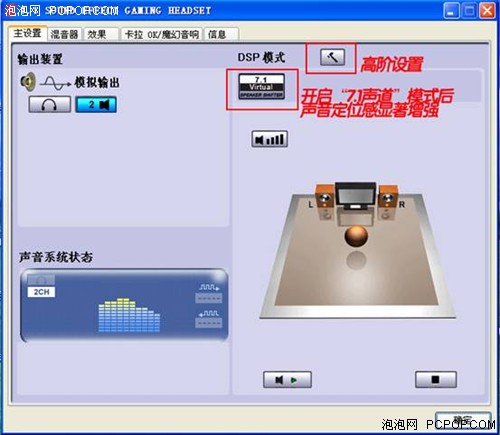Click analog output speaker icon

click(x=28, y=82)
